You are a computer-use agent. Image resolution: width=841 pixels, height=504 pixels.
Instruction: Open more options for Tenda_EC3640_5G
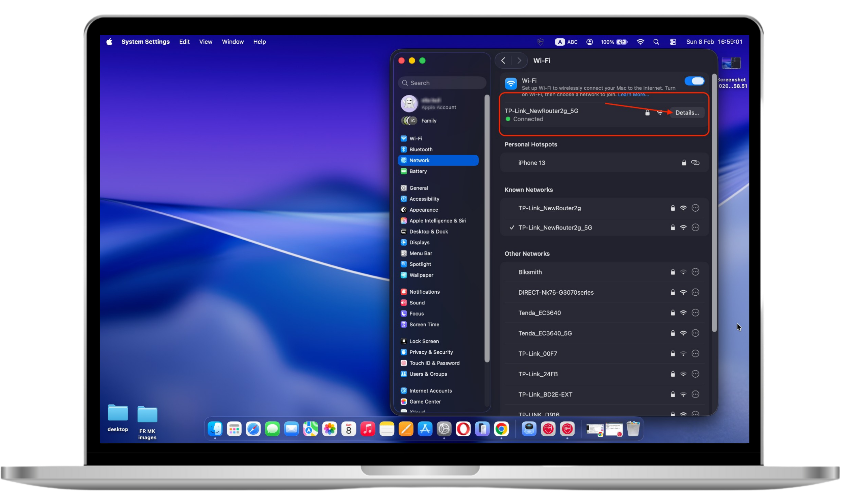point(695,333)
